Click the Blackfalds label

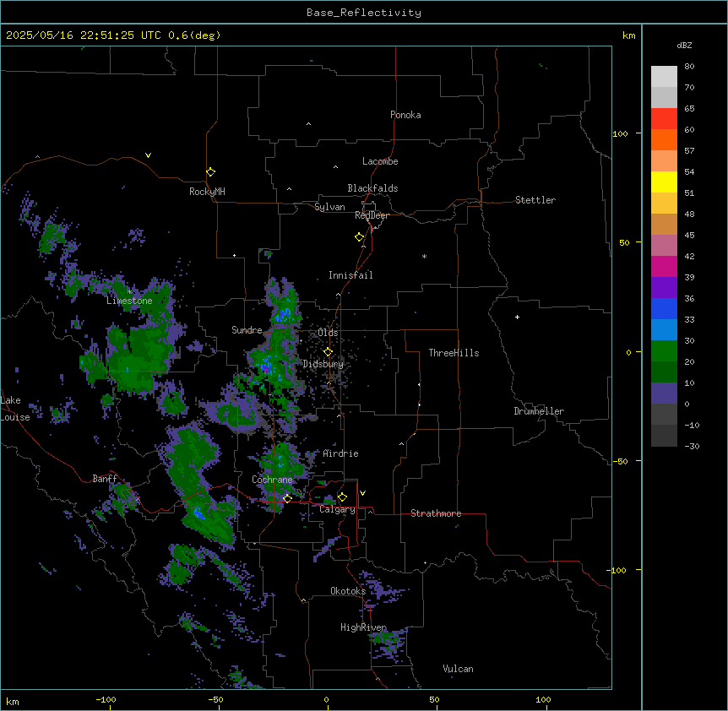pos(372,188)
